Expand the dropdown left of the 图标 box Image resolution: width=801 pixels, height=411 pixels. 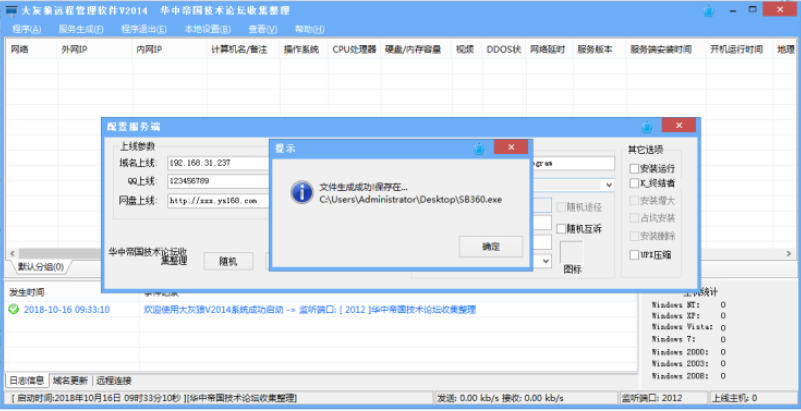(x=546, y=261)
